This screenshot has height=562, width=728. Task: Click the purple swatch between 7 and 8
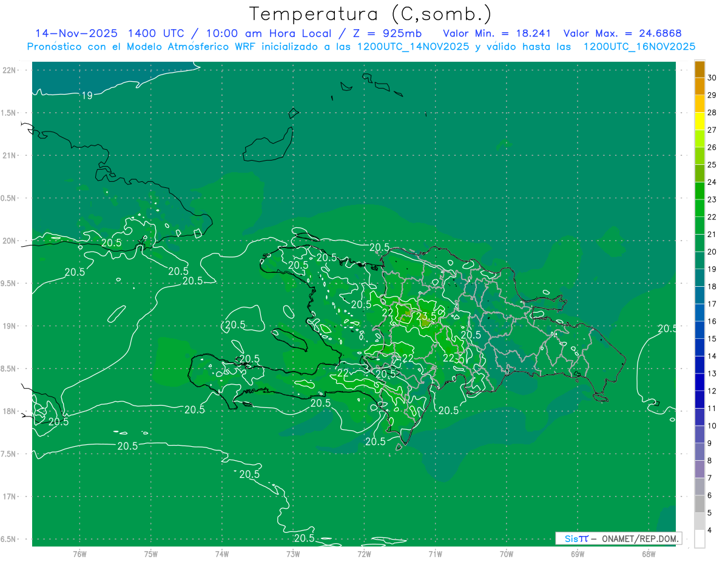pos(699,469)
